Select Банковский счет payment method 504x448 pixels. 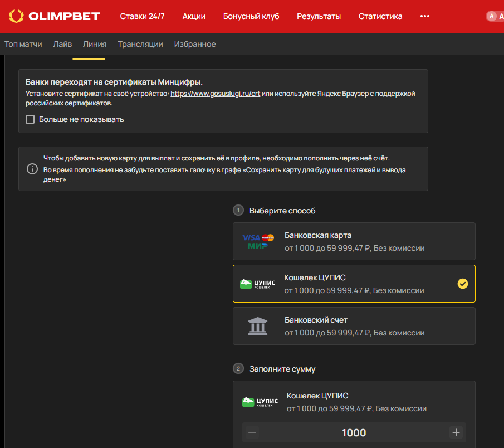[354, 326]
